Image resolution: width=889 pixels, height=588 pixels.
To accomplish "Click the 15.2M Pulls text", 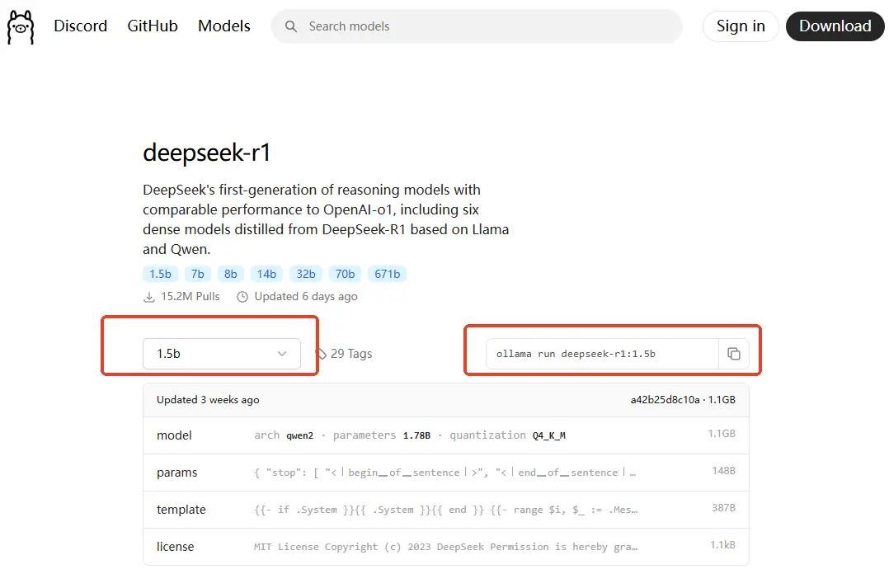I will tap(190, 297).
